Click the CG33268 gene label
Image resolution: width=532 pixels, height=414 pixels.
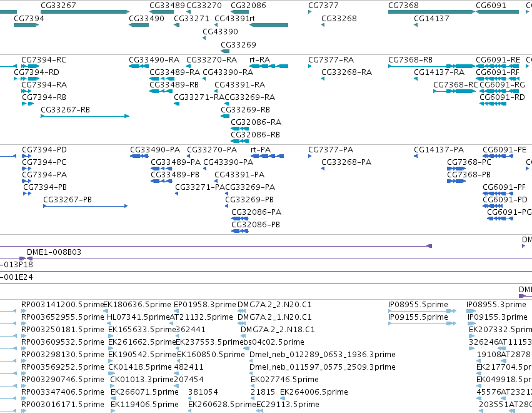point(339,18)
